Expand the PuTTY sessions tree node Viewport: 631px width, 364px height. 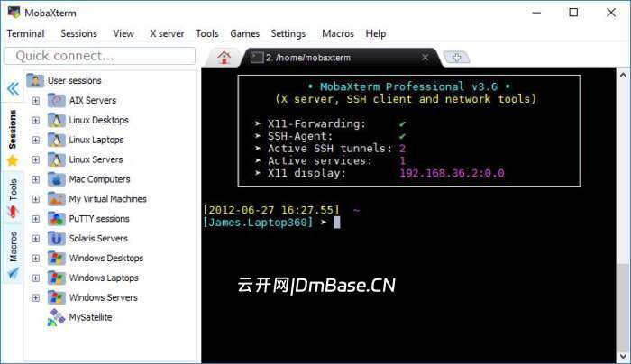click(x=36, y=218)
